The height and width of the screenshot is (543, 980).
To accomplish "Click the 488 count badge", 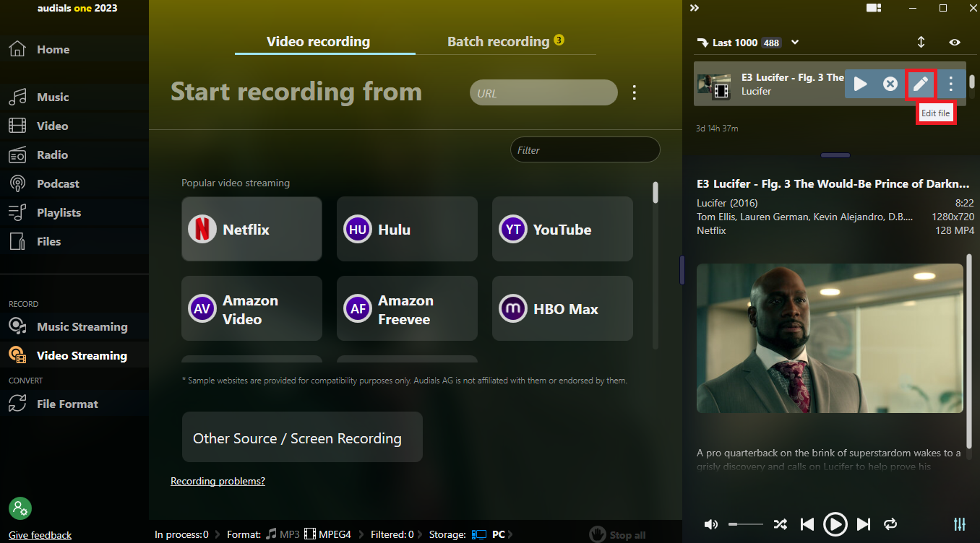I will click(771, 43).
